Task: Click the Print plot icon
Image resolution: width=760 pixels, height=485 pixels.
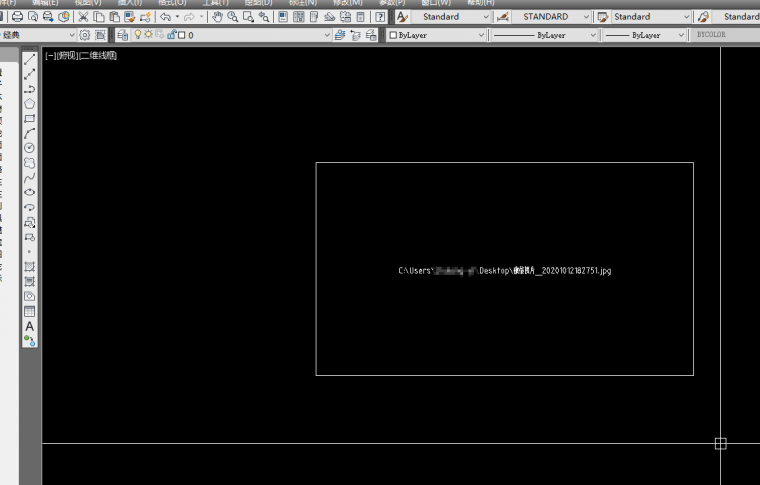Action: pos(17,17)
